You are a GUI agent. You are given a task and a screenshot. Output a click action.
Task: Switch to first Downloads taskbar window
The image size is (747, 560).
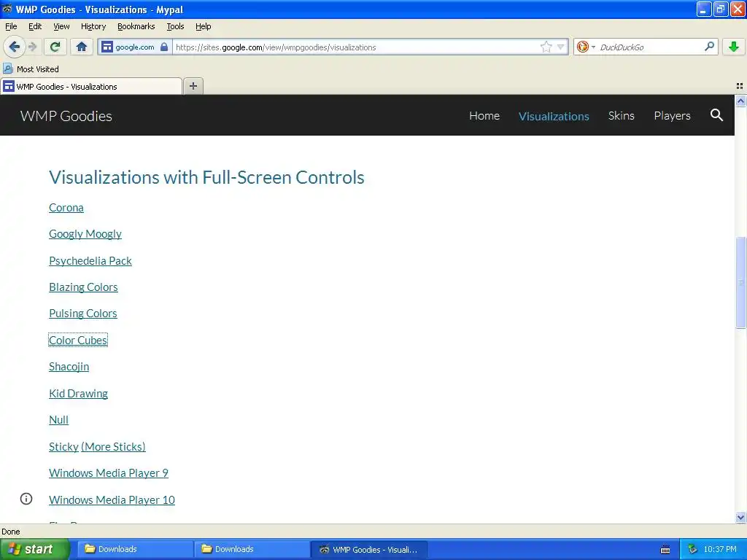tap(135, 549)
